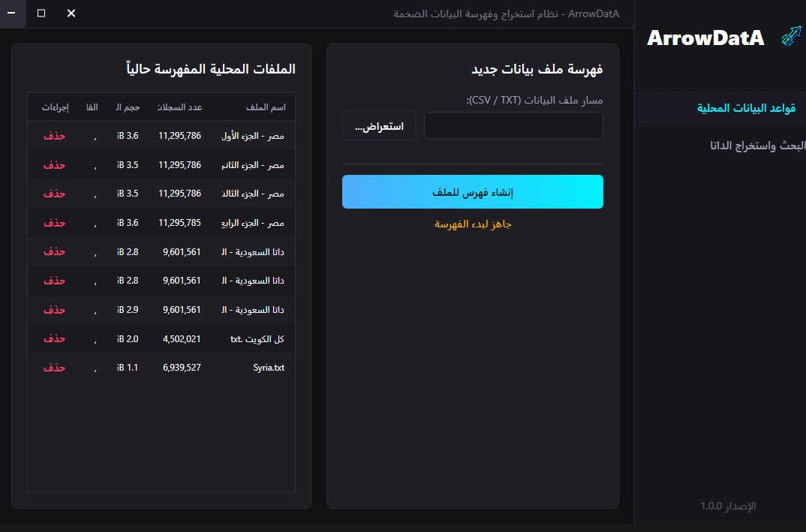Click record count of مصر - الجزء الأول
The image size is (806, 532).
tap(179, 136)
